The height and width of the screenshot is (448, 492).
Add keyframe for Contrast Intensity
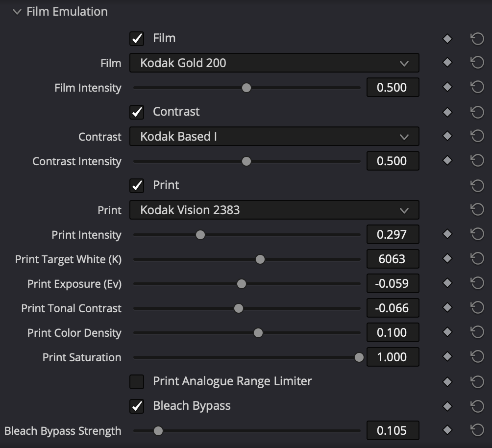[x=447, y=160]
